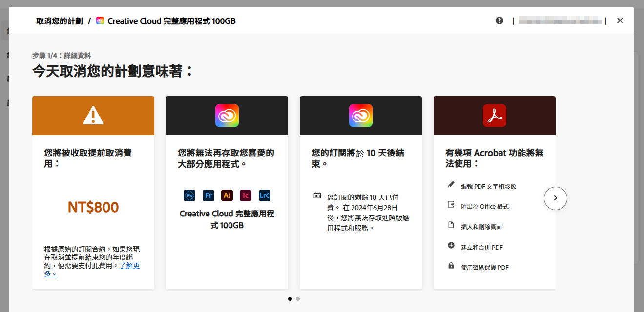The image size is (644, 312).
Task: Click the Creative Cloud icon in the header
Action: pyautogui.click(x=100, y=21)
